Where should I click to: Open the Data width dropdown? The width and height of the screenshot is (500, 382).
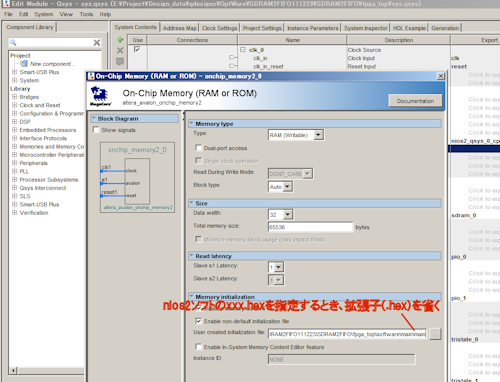[281, 215]
